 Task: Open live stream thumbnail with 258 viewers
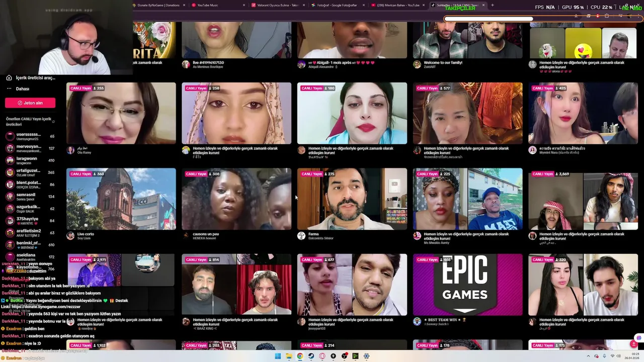pyautogui.click(x=236, y=113)
